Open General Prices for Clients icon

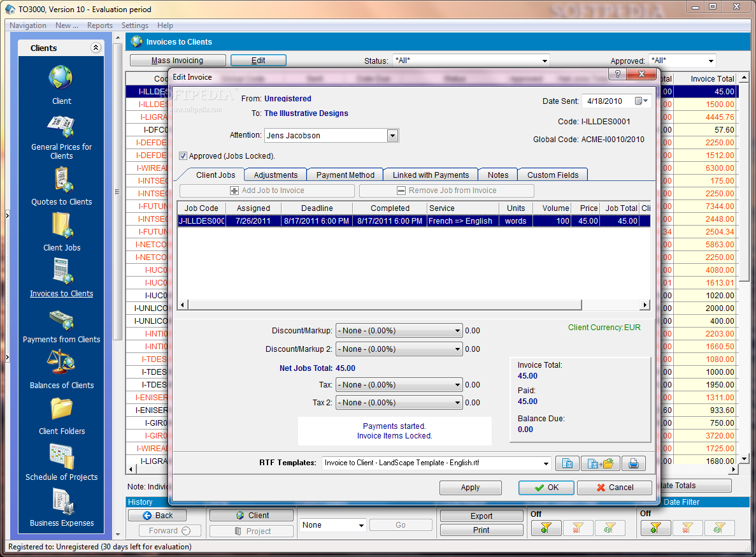click(x=61, y=126)
